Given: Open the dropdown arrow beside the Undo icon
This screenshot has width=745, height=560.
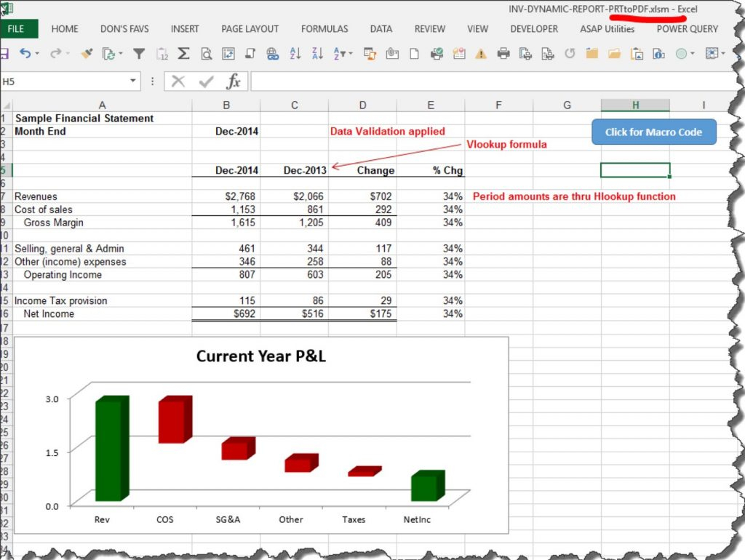Looking at the screenshot, I should tap(38, 53).
